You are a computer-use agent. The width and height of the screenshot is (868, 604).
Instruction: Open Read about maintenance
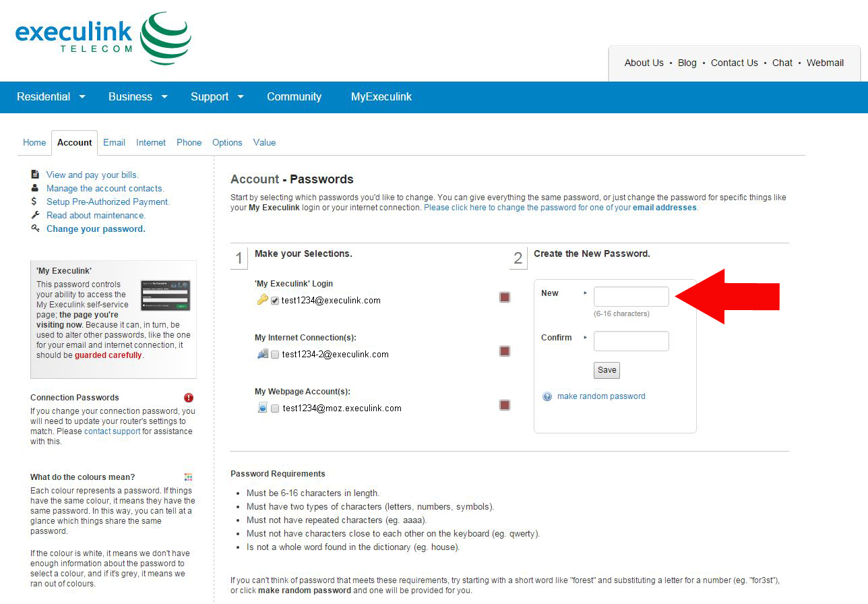pos(96,215)
